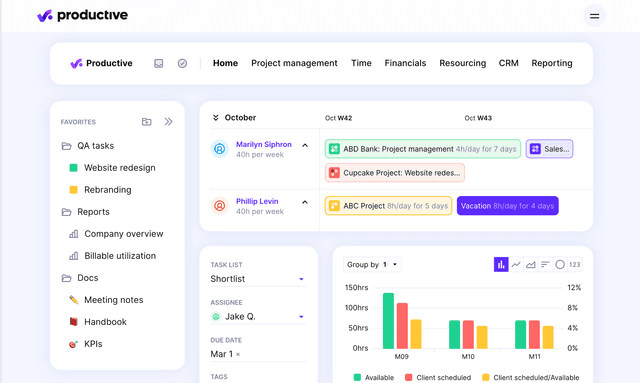Image resolution: width=640 pixels, height=383 pixels.
Task: Open the Reporting menu
Action: point(552,63)
